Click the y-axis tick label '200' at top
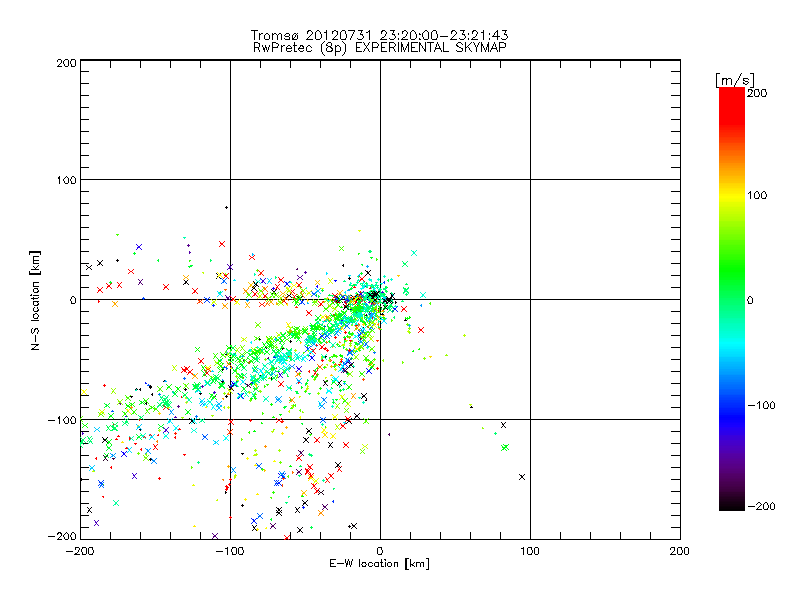800x600 pixels. [66, 63]
